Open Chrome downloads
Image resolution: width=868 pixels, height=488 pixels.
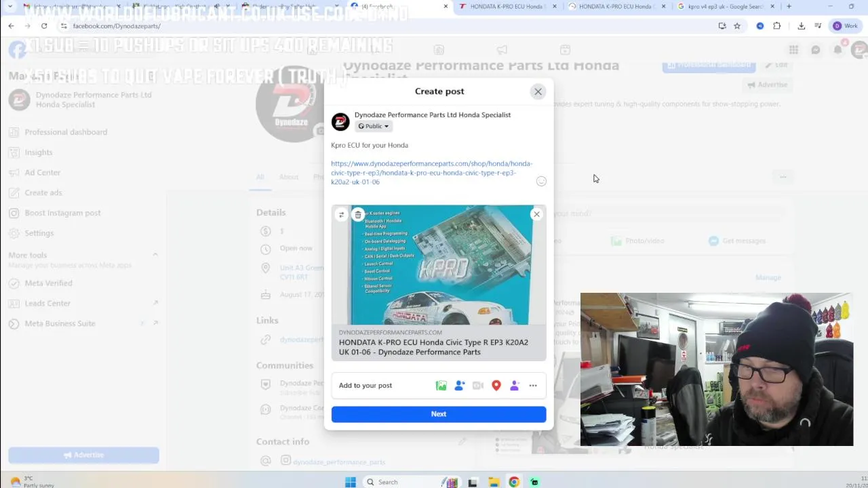pyautogui.click(x=802, y=26)
